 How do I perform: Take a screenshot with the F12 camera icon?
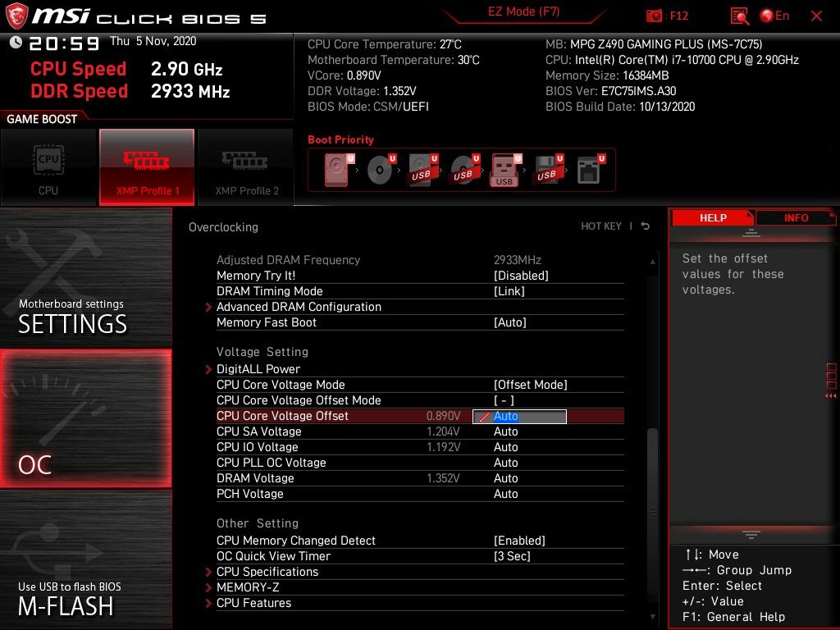point(654,16)
